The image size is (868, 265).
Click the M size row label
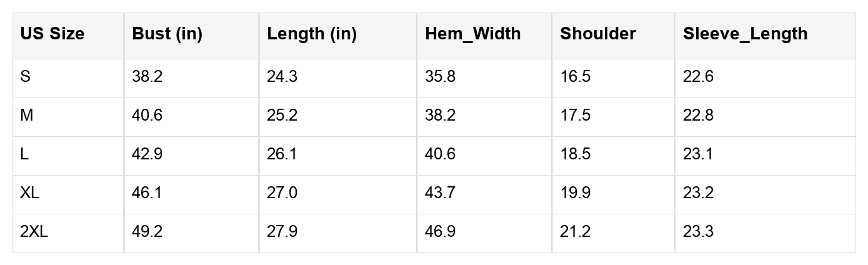tap(27, 116)
